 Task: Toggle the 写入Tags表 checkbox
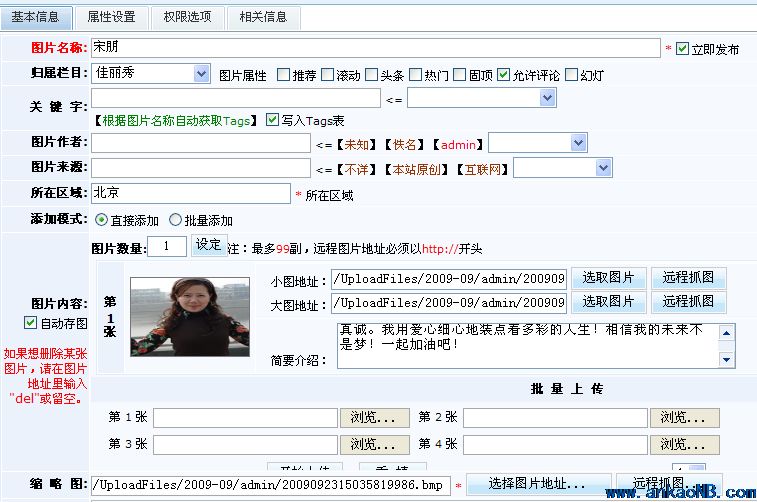pos(272,120)
